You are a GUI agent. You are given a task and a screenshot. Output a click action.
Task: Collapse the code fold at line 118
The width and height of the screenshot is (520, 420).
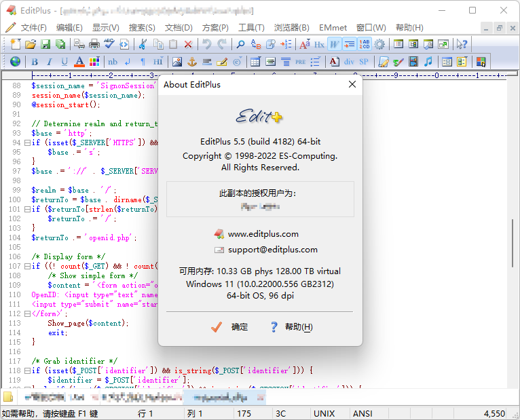coord(28,370)
